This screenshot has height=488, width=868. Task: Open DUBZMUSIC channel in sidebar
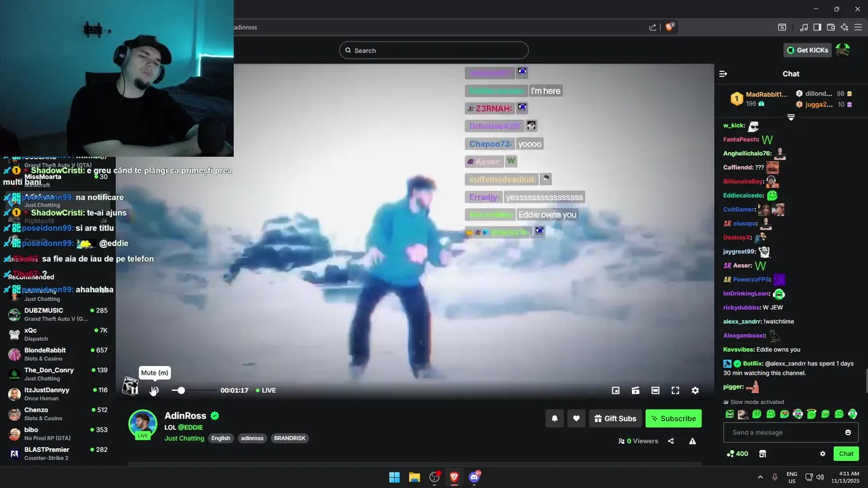[x=58, y=314]
